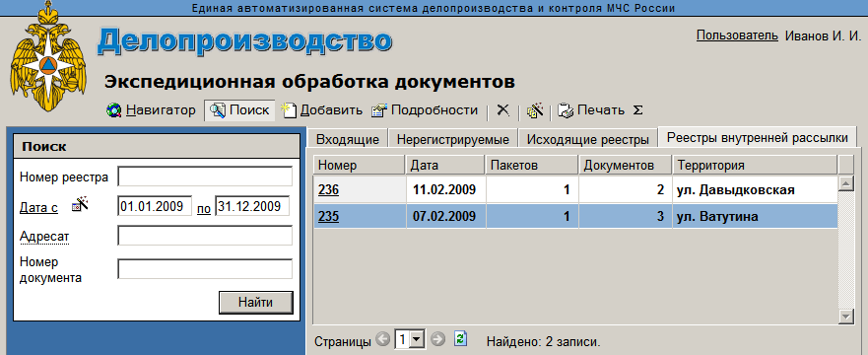Click the refresh list icon
The height and width of the screenshot is (355, 868).
tap(460, 338)
